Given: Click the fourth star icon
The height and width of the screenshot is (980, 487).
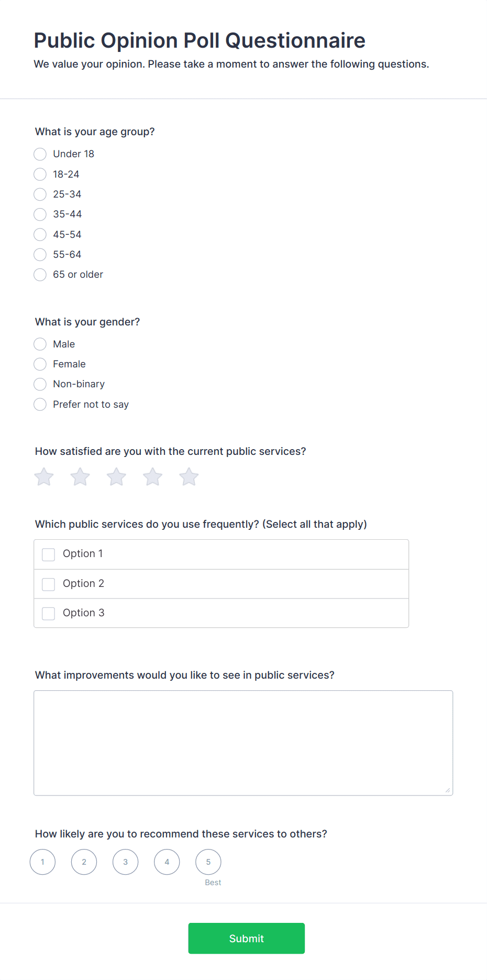Looking at the screenshot, I should (x=152, y=477).
